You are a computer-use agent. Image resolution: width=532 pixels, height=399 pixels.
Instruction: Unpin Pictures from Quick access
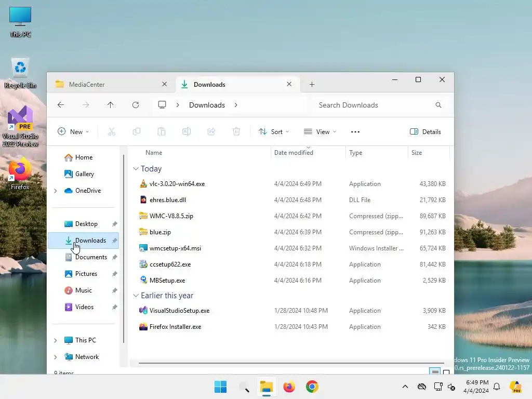click(115, 274)
